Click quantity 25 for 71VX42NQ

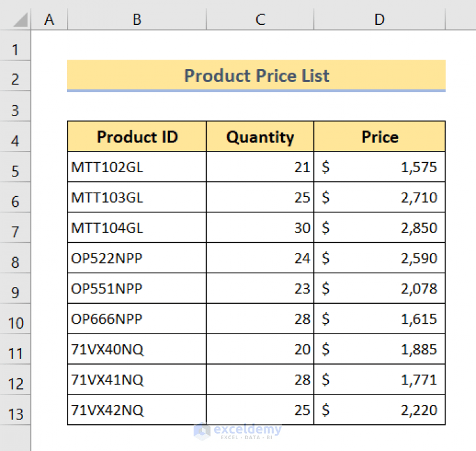(x=260, y=410)
